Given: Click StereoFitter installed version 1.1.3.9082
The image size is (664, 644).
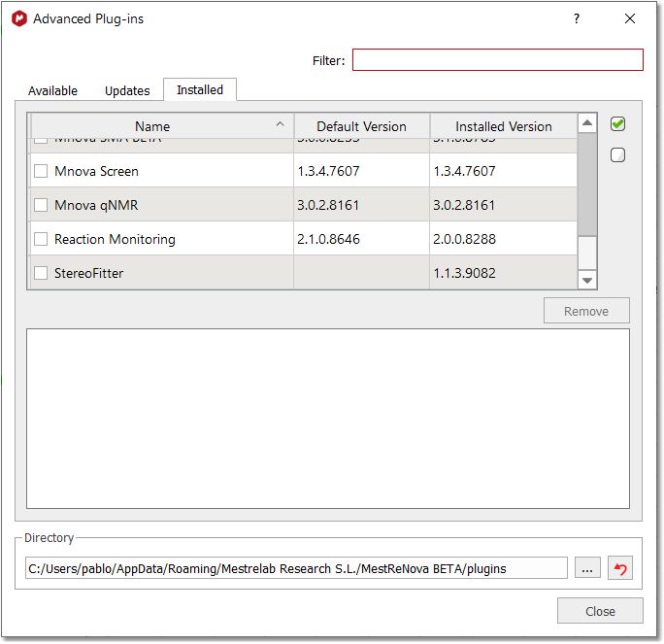Looking at the screenshot, I should [x=464, y=273].
